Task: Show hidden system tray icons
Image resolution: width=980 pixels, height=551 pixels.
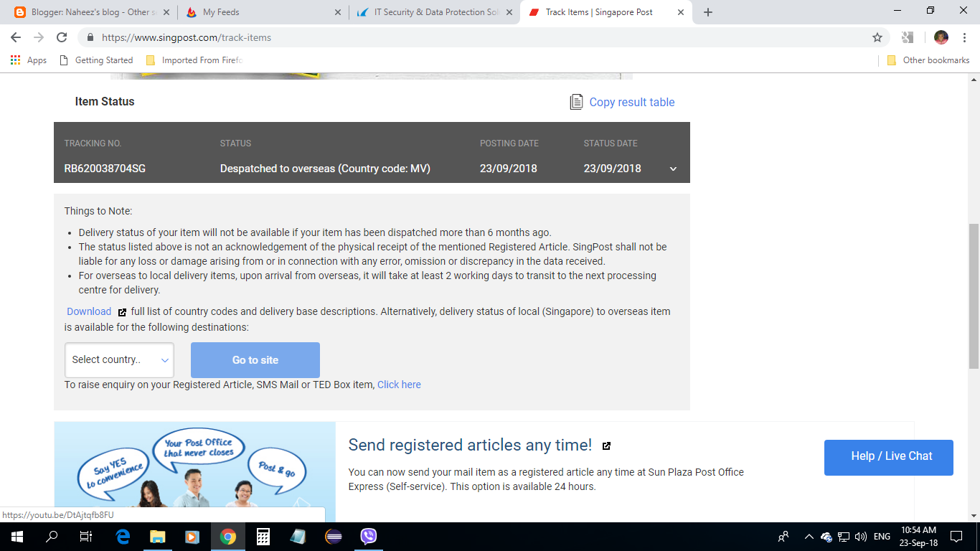Action: [x=809, y=537]
